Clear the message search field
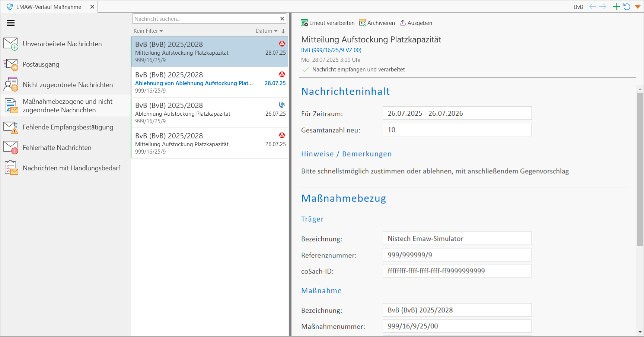This screenshot has width=644, height=337. click(x=282, y=19)
